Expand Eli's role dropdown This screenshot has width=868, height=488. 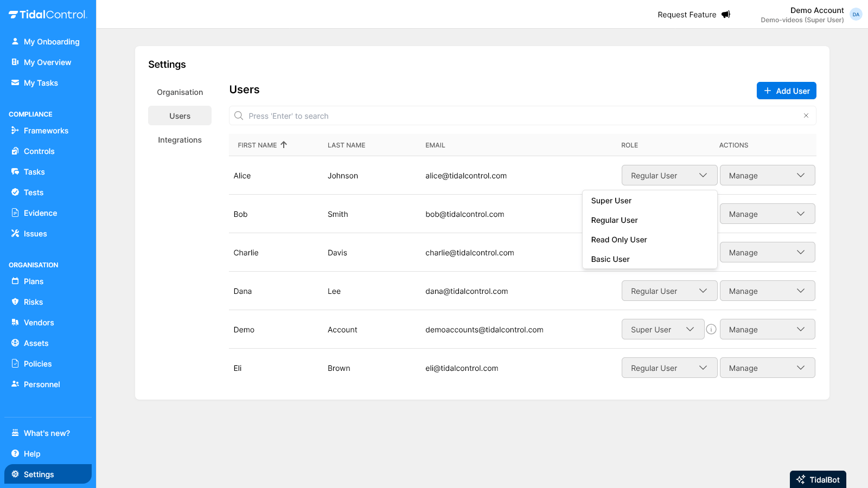(x=669, y=368)
